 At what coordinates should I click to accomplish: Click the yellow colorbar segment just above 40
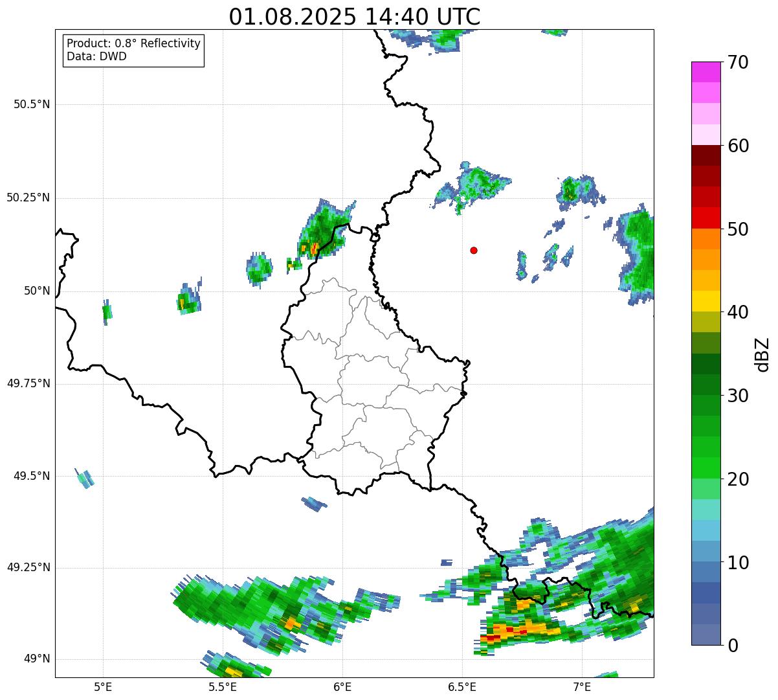(x=706, y=301)
